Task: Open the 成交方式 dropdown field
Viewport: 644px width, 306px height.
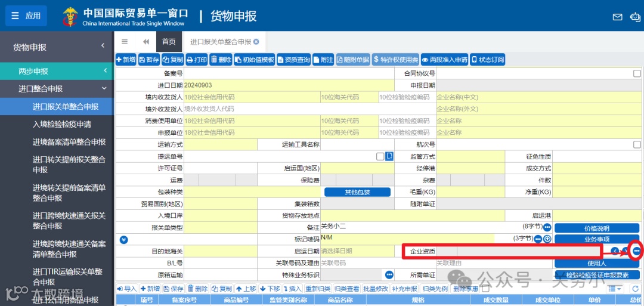Action: click(x=597, y=168)
